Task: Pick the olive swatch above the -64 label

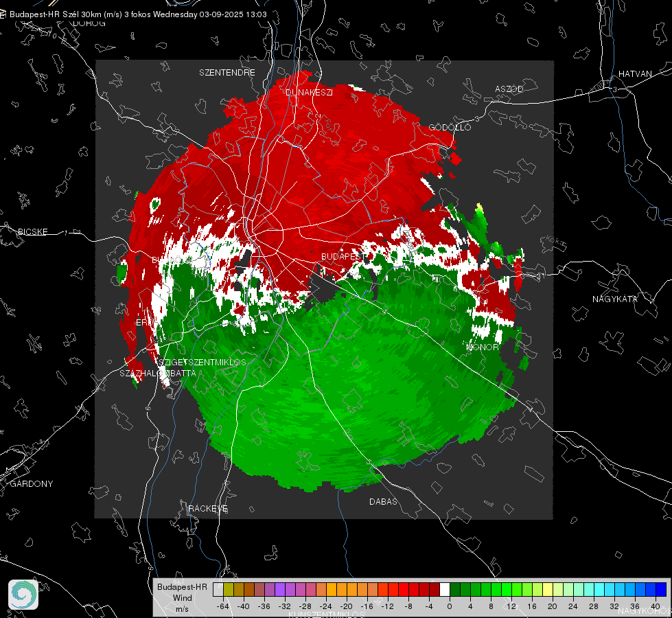Action: [x=228, y=590]
